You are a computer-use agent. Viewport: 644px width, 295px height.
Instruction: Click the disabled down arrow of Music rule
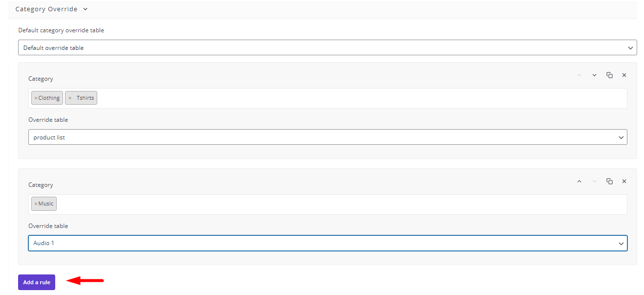coord(594,182)
